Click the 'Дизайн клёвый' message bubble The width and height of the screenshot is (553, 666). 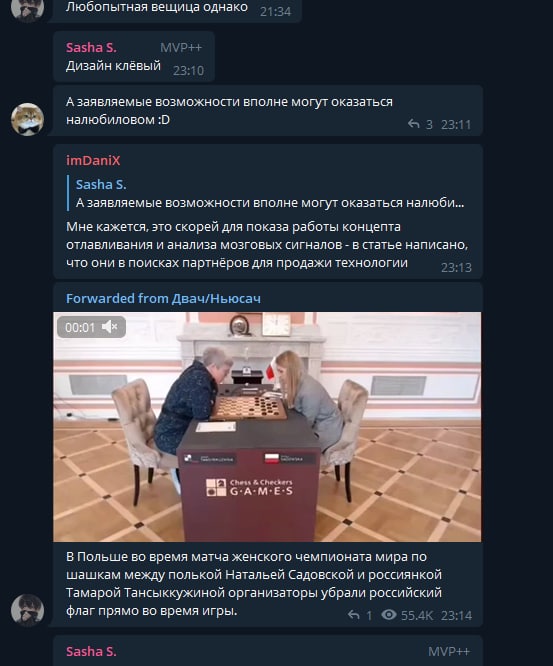tap(134, 56)
